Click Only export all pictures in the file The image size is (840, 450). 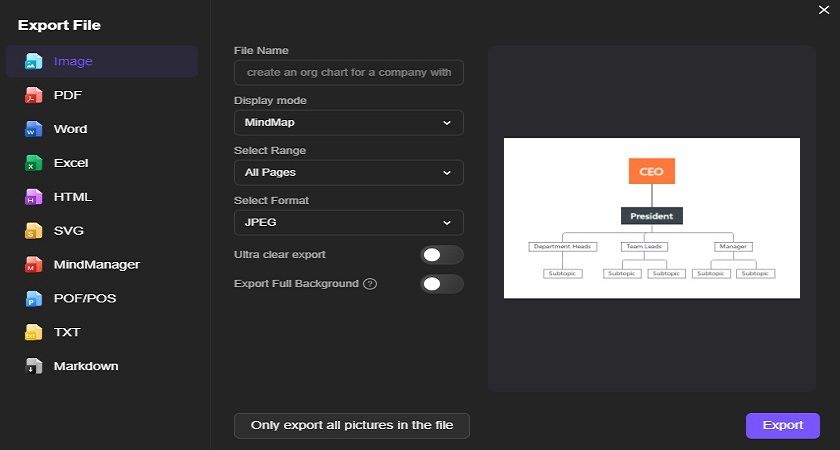[352, 426]
